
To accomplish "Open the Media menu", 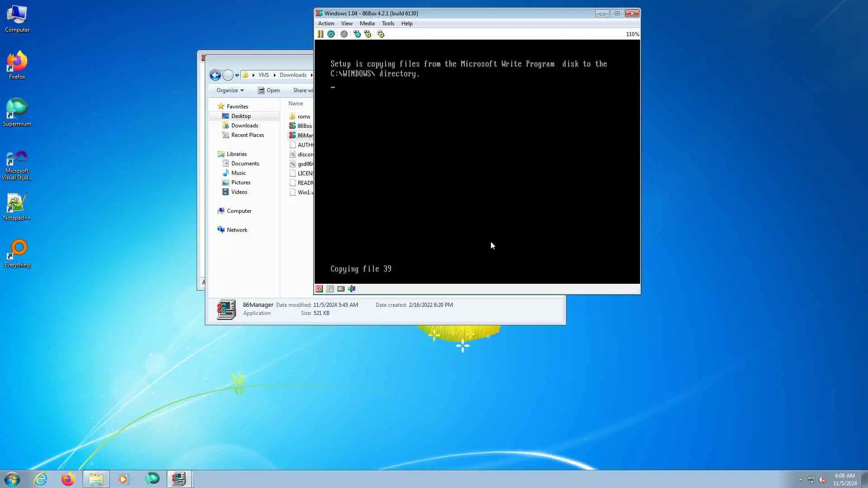I will click(367, 23).
